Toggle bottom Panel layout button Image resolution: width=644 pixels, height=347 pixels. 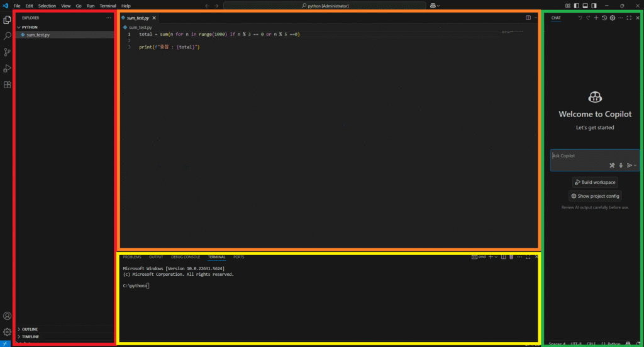pos(586,6)
